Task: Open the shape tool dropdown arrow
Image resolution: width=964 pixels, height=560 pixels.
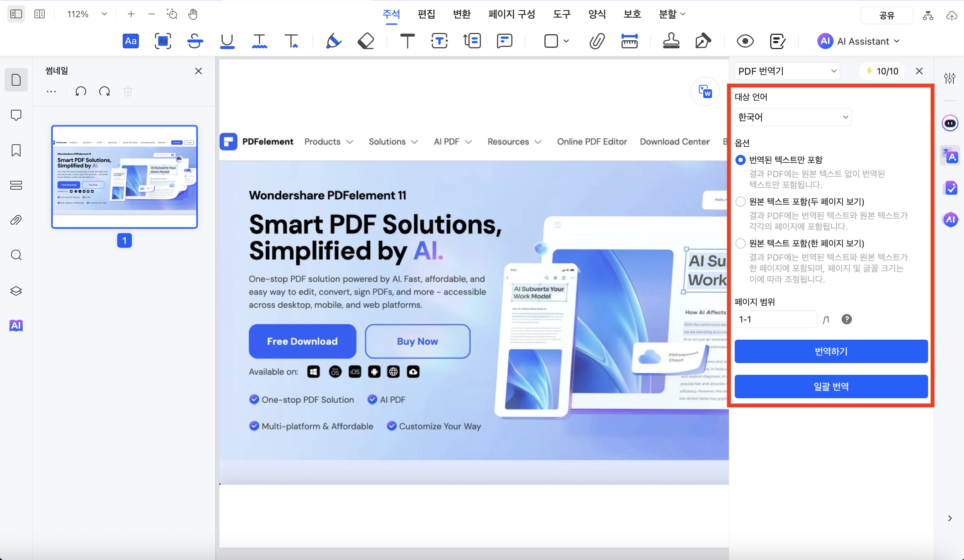Action: 566,41
